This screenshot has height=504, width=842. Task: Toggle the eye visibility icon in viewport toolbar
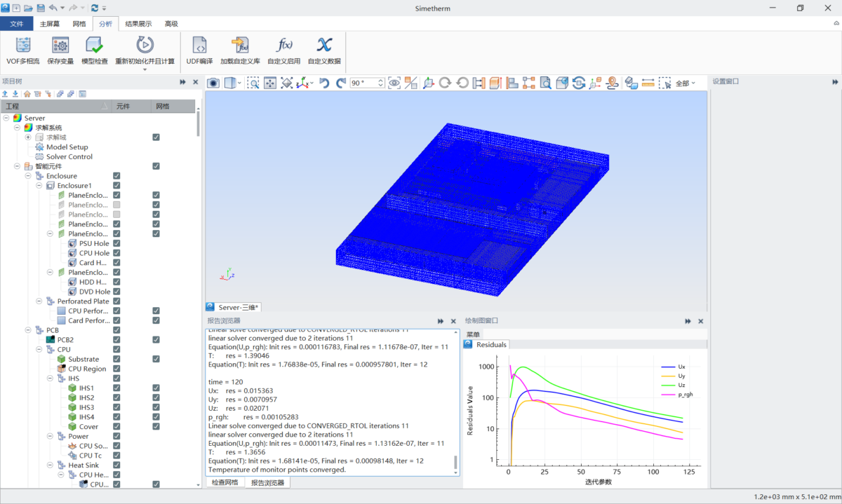(x=394, y=83)
